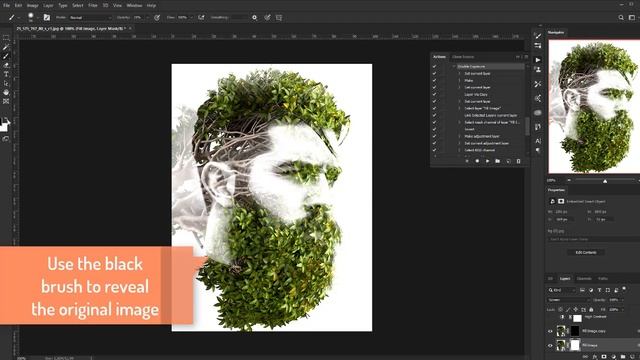Screen dimensions: 640x360
Task: Toggle pressure for opacity icon
Action: tap(157, 18)
